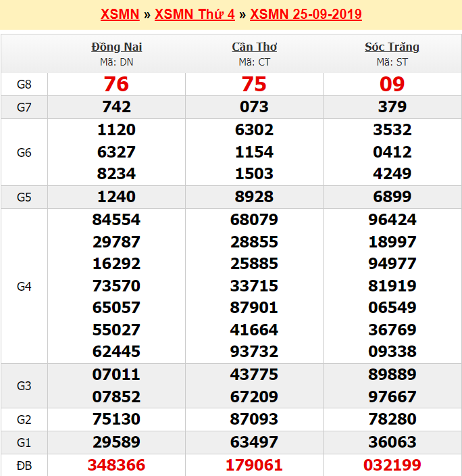
Task: Click Đồng Nai jackpot 348366
Action: click(x=116, y=465)
